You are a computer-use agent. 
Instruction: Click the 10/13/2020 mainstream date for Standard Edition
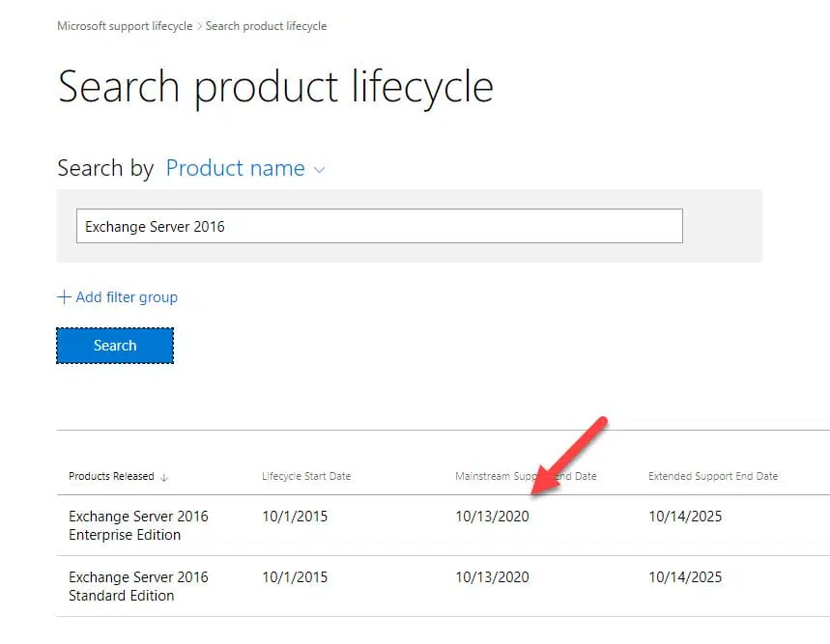click(492, 576)
